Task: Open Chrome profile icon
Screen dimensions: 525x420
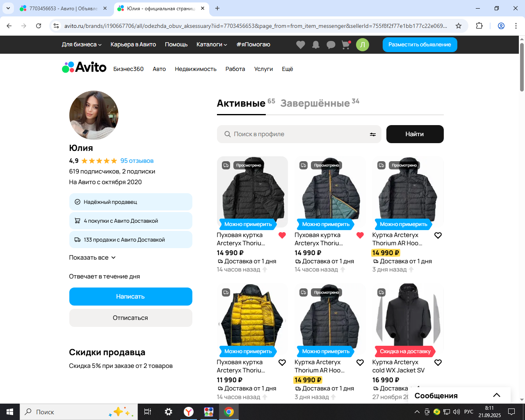Action: (501, 26)
